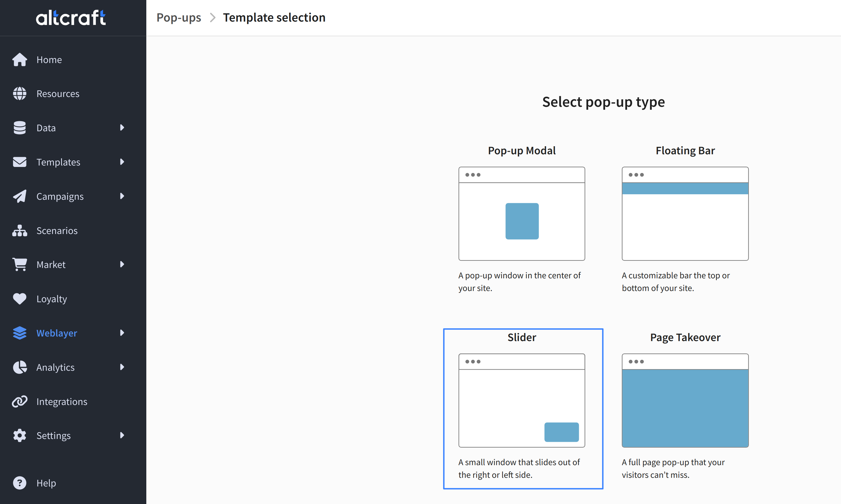Click the Loyalty heart icon
The height and width of the screenshot is (504, 841).
pyautogui.click(x=20, y=299)
